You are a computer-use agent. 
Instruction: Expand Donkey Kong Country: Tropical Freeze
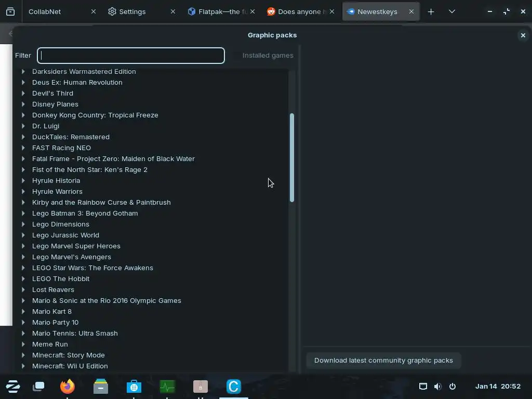(x=23, y=115)
